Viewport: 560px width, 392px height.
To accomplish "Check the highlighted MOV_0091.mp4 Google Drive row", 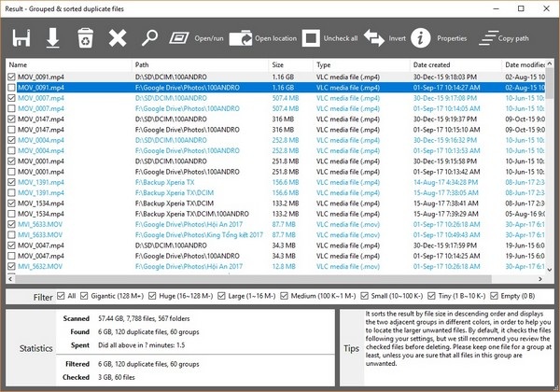I will click(11, 88).
